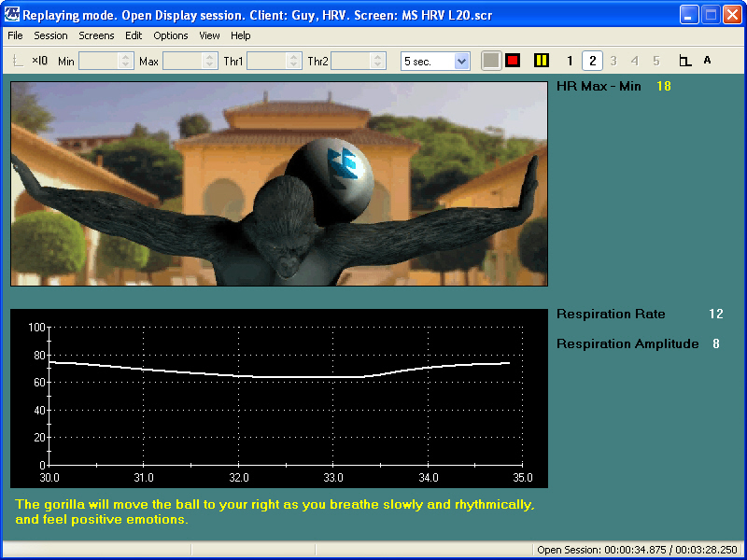Click the x10 scale icon
The height and width of the screenshot is (560, 747).
click(x=40, y=61)
